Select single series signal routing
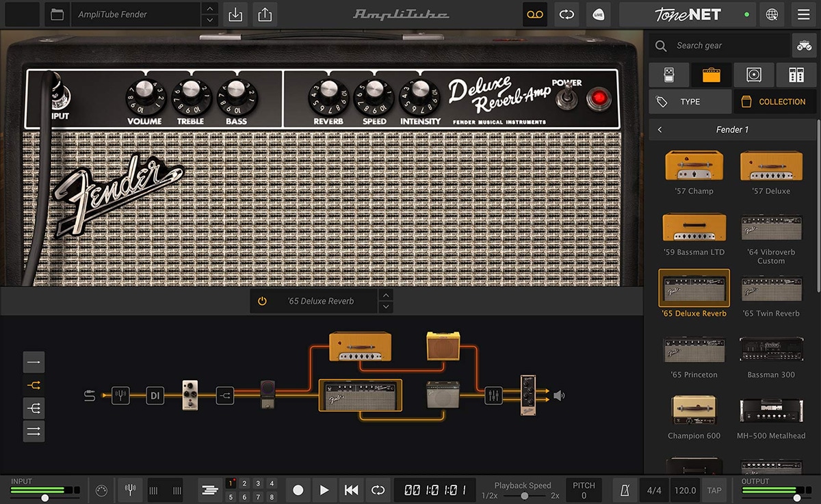The width and height of the screenshot is (821, 504). coord(34,362)
